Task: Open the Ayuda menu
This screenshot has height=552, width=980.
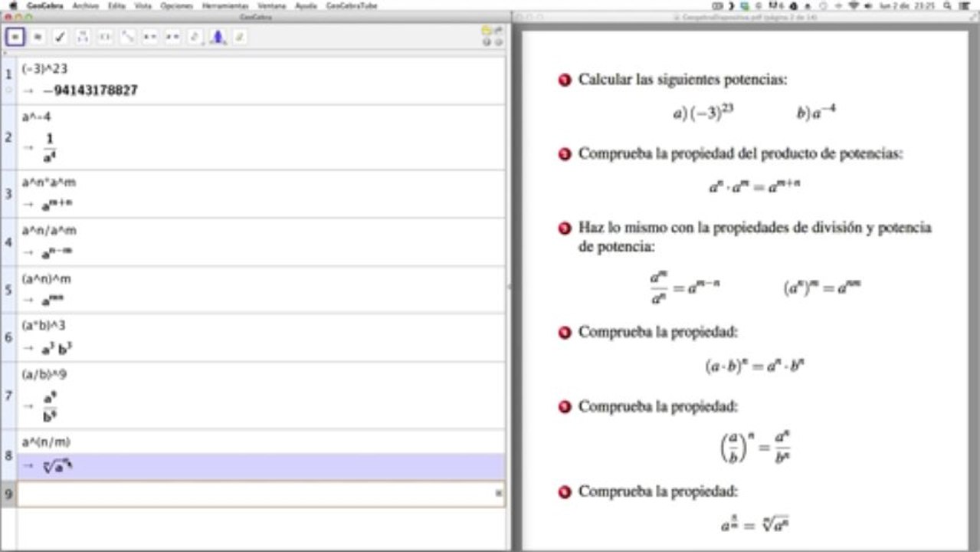Action: 306,5
